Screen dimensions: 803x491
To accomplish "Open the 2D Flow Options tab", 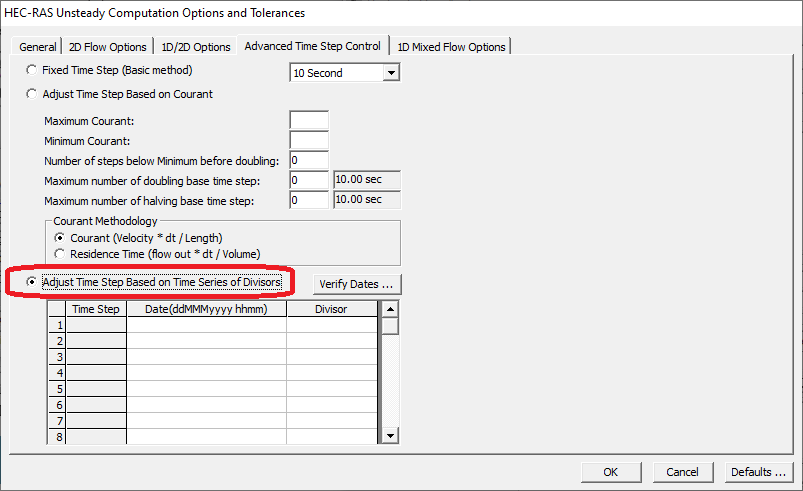I will pos(108,47).
